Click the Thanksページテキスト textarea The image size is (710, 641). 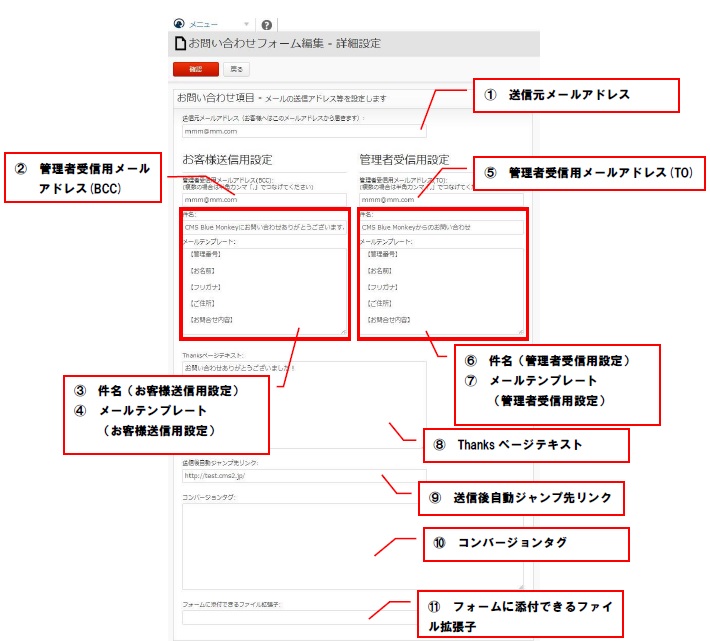click(x=304, y=405)
